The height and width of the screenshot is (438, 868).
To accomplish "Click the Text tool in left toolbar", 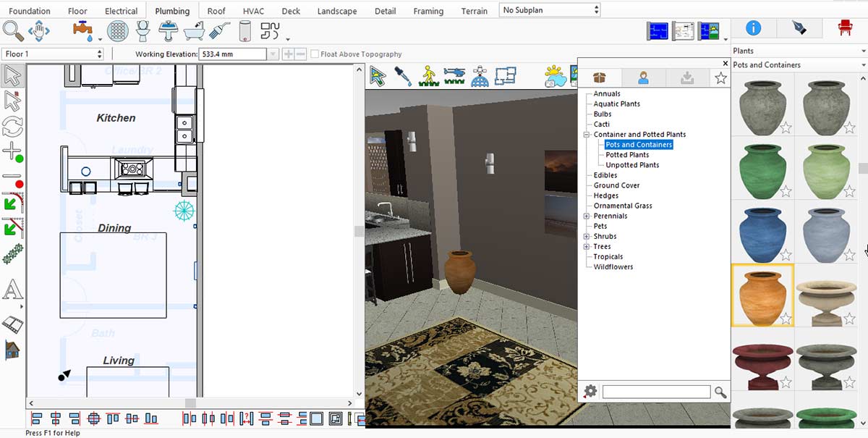I will tap(12, 290).
